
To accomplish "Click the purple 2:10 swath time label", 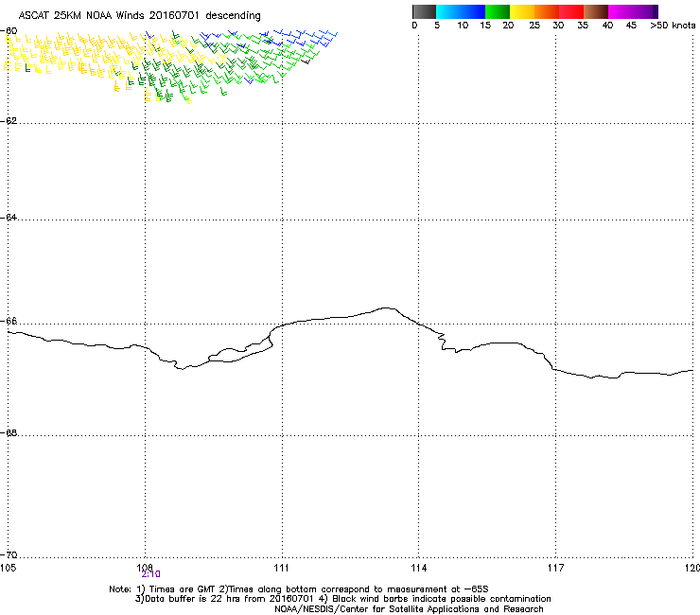I will click(x=151, y=574).
